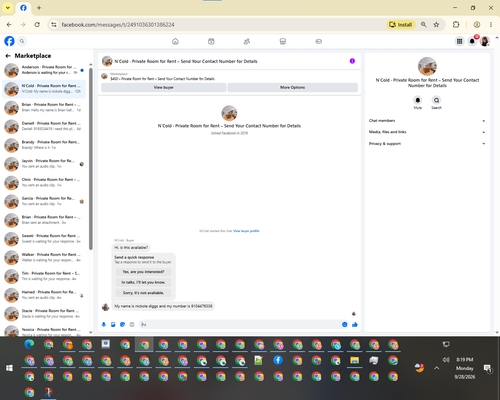Click the message text input field
This screenshot has height=400, width=500.
point(240,324)
